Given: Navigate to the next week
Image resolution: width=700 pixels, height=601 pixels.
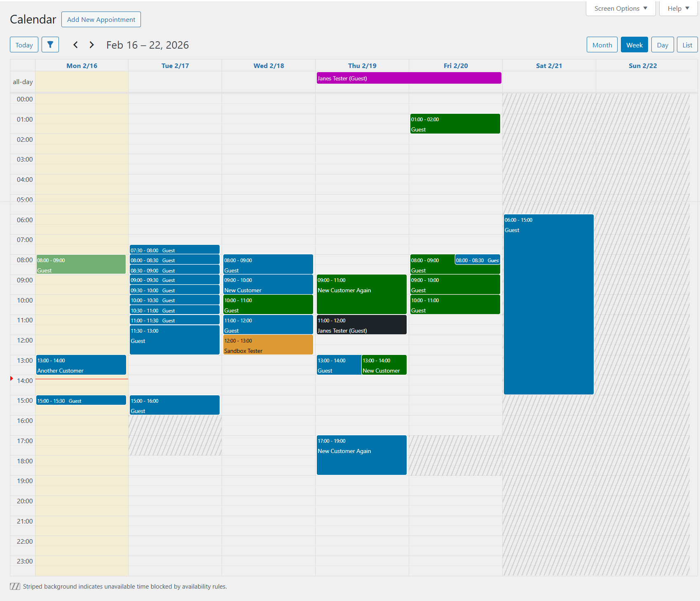Looking at the screenshot, I should coord(91,45).
